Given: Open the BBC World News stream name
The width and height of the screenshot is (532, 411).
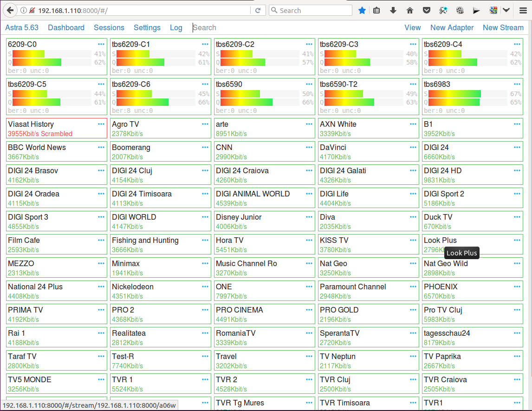Looking at the screenshot, I should 37,147.
